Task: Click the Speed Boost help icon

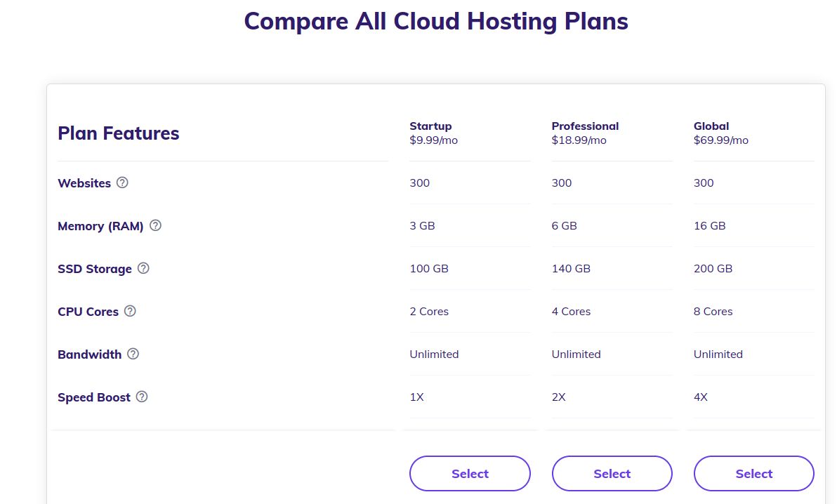Action: [142, 397]
